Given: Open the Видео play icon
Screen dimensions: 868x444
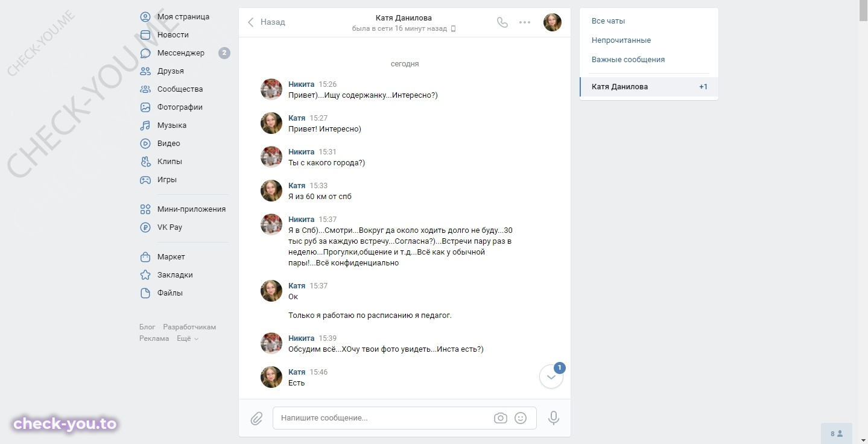Looking at the screenshot, I should (145, 144).
